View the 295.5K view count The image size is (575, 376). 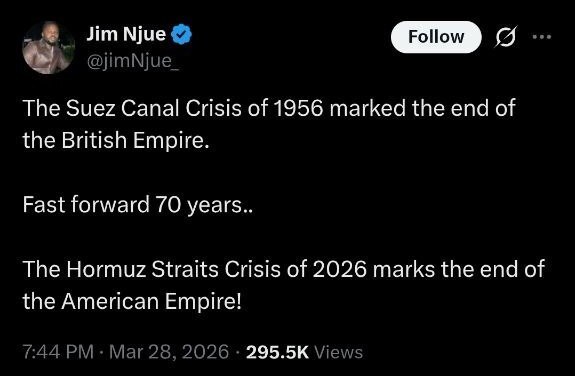click(277, 352)
